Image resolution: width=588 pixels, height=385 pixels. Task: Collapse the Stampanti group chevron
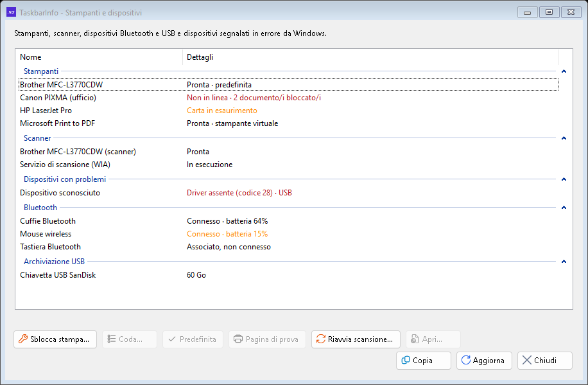(564, 71)
